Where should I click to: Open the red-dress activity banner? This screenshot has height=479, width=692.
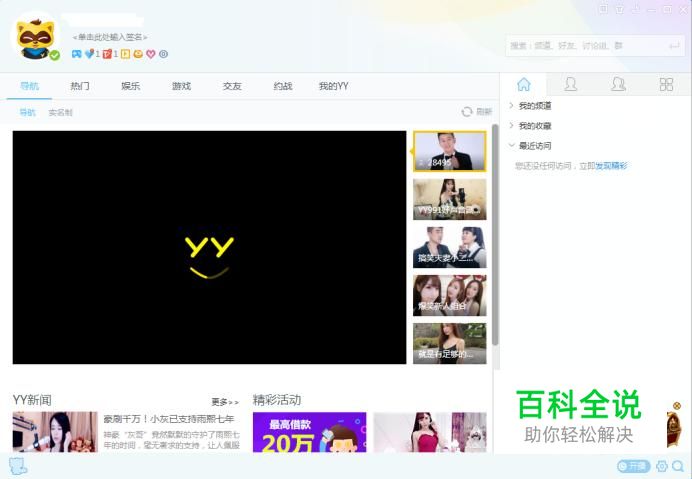point(430,432)
